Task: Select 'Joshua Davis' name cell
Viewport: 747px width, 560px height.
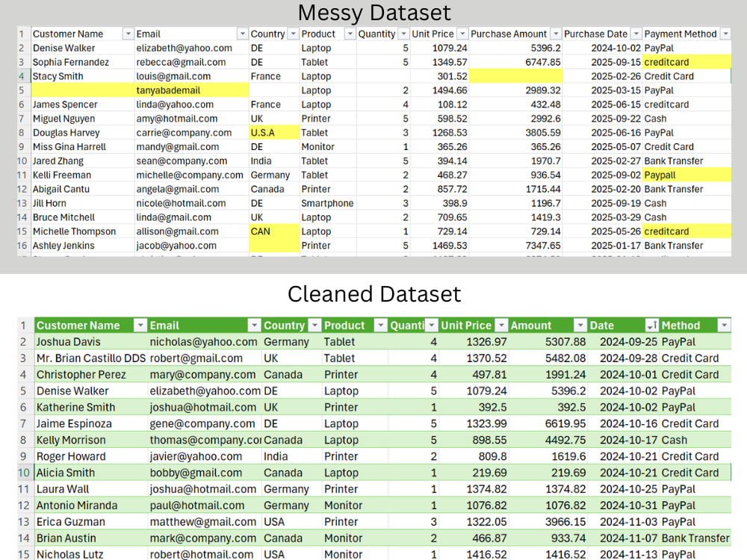Action: click(x=90, y=342)
